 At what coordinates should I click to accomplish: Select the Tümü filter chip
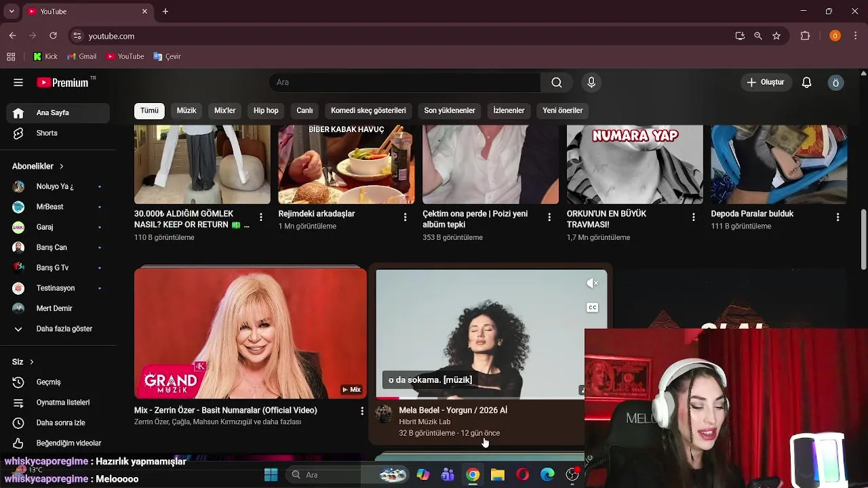point(149,110)
